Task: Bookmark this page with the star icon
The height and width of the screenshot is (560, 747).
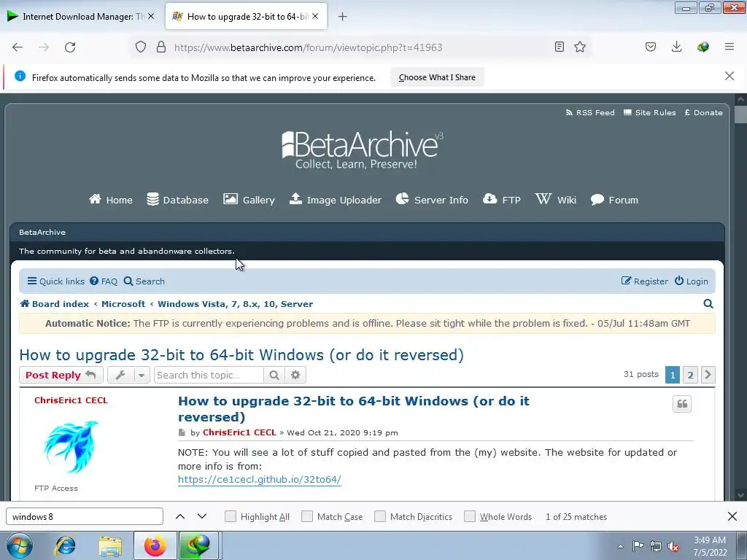Action: coord(580,47)
